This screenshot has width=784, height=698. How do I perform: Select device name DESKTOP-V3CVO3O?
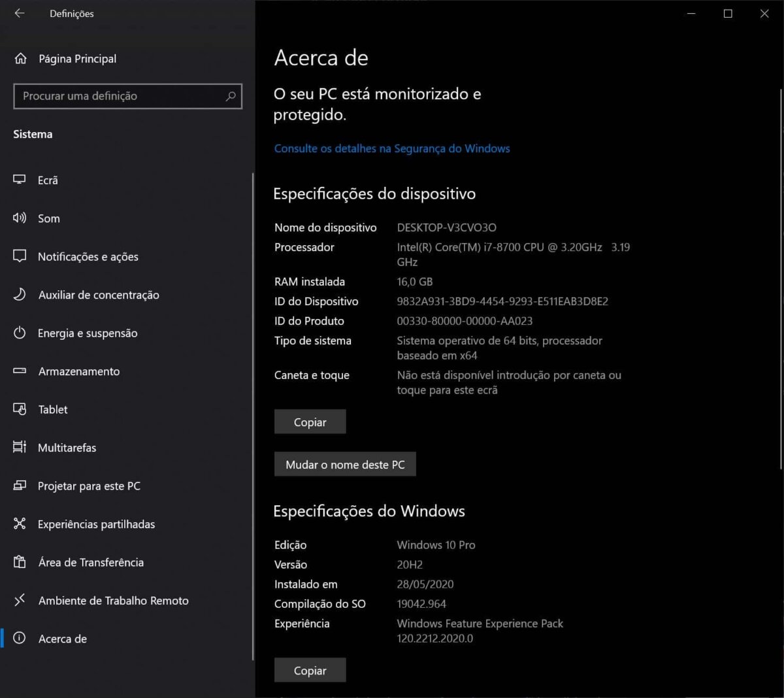coord(447,227)
